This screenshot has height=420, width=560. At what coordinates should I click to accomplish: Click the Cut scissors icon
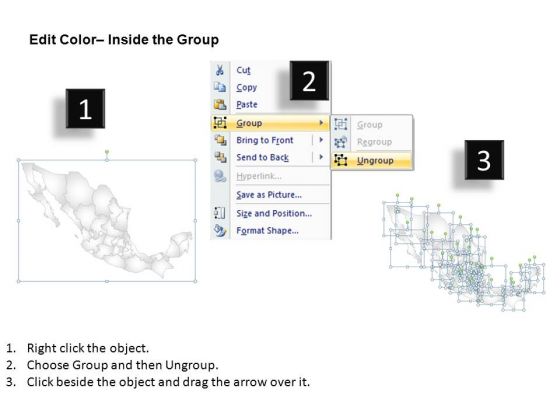pyautogui.click(x=220, y=70)
